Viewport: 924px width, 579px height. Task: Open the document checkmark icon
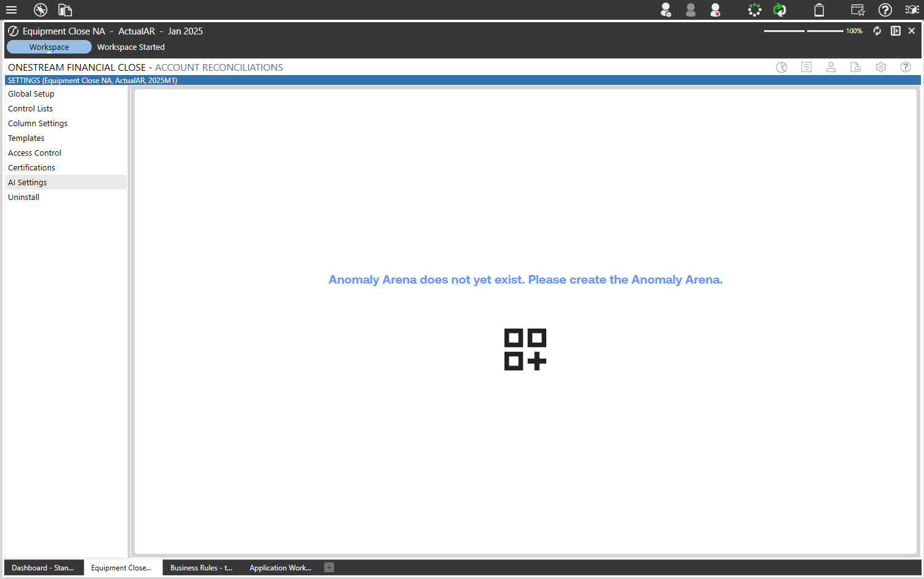tap(856, 67)
